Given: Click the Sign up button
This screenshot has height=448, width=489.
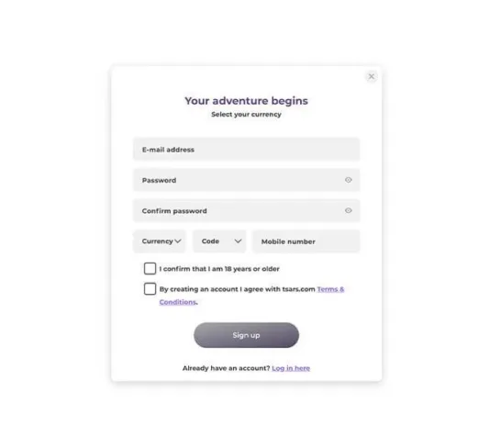Looking at the screenshot, I should click(247, 335).
